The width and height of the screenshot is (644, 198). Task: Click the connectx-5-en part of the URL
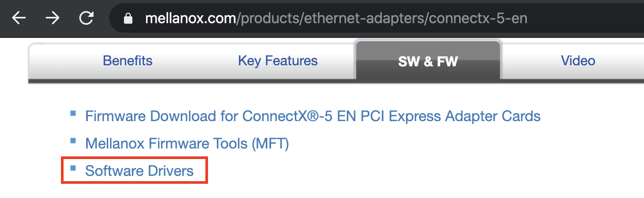pyautogui.click(x=478, y=19)
